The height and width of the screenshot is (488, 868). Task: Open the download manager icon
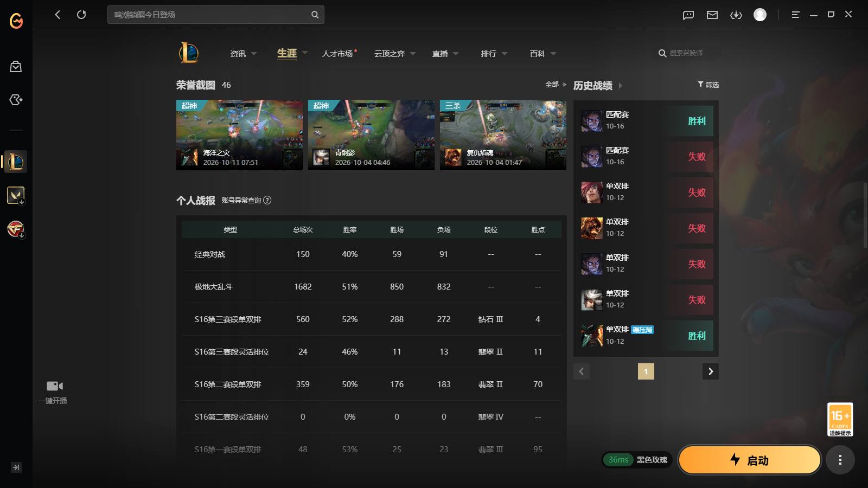point(736,15)
